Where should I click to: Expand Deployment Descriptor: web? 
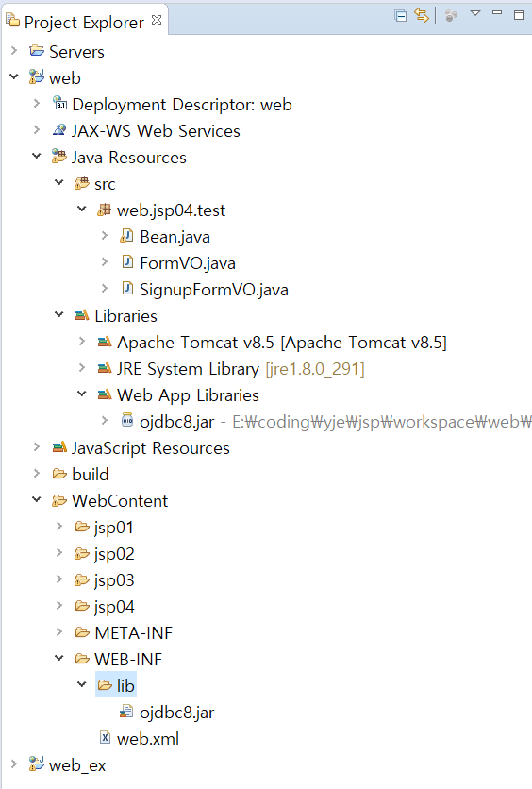[37, 103]
